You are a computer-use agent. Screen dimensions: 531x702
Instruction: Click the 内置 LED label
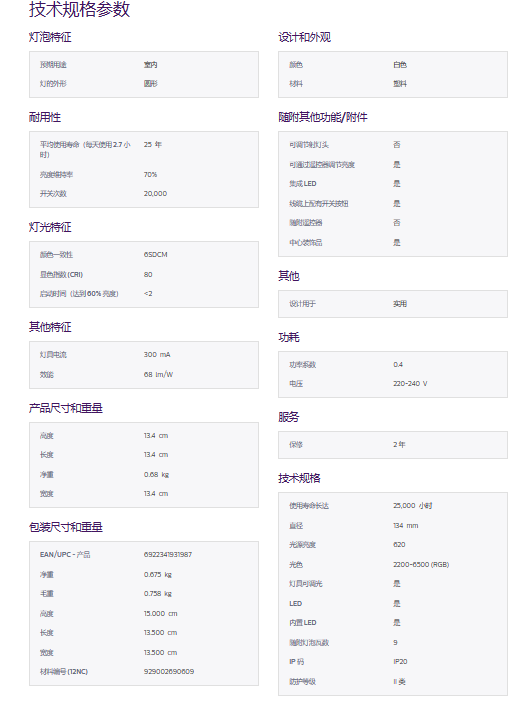[x=303, y=622]
